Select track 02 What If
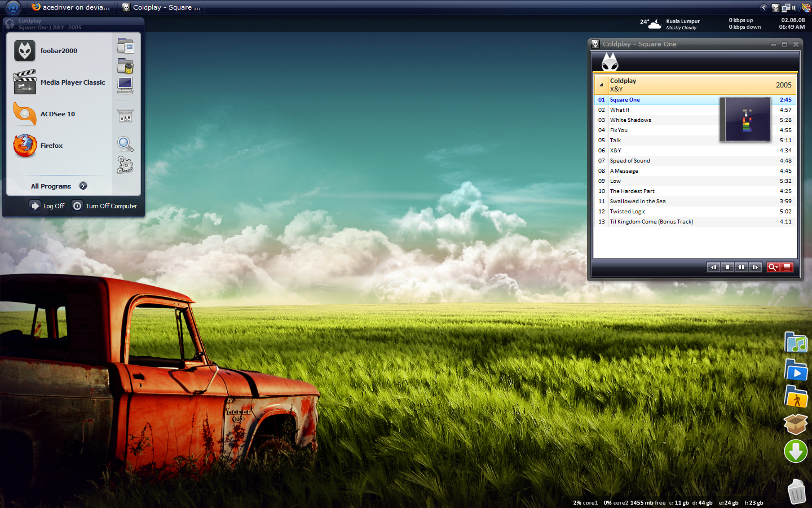Viewport: 812px width, 508px height. (x=695, y=110)
